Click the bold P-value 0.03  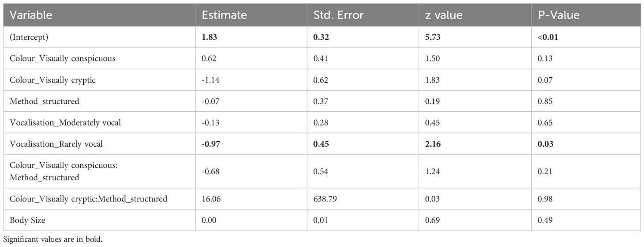tap(545, 144)
